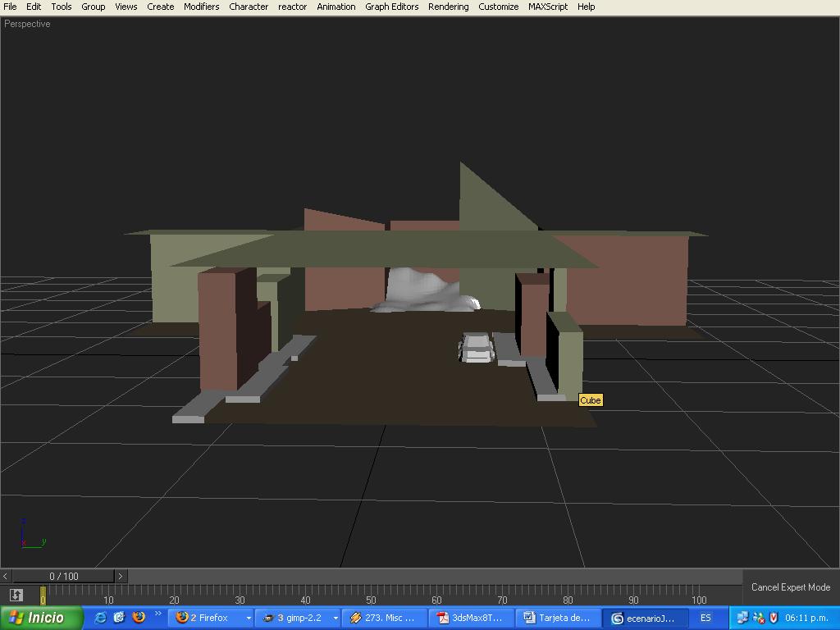Expand gimp-2.2 taskbar group dropdown arrow
This screenshot has width=840, height=630.
(x=336, y=619)
